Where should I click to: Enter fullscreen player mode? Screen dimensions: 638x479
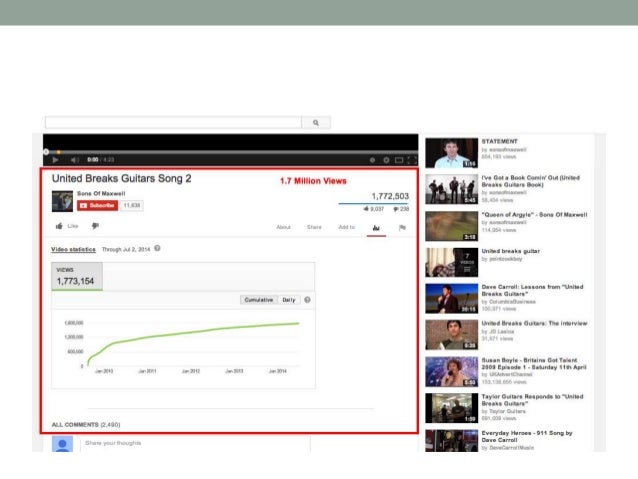tap(412, 160)
